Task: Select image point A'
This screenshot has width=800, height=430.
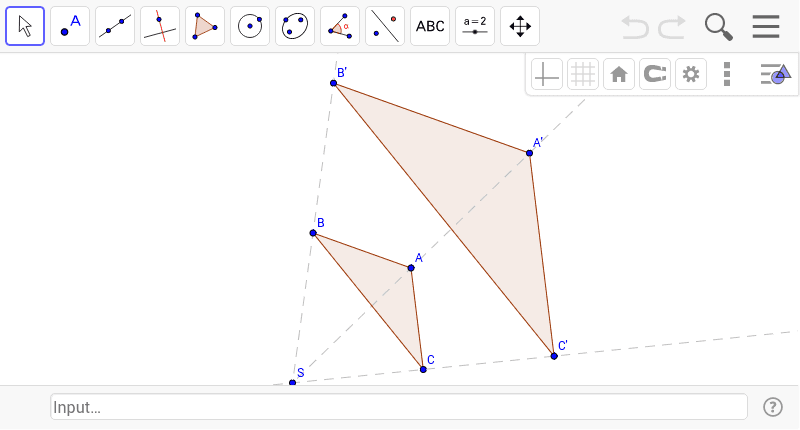Action: pyautogui.click(x=530, y=153)
